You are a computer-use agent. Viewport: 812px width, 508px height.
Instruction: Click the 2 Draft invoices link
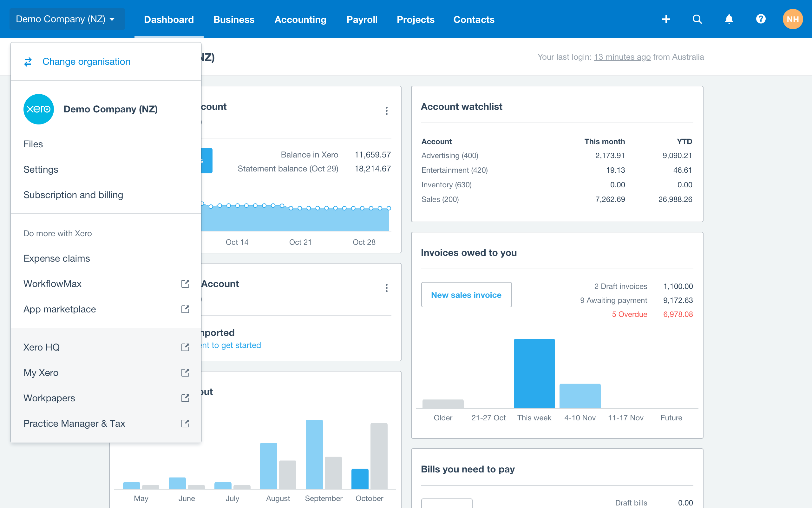pyautogui.click(x=620, y=286)
